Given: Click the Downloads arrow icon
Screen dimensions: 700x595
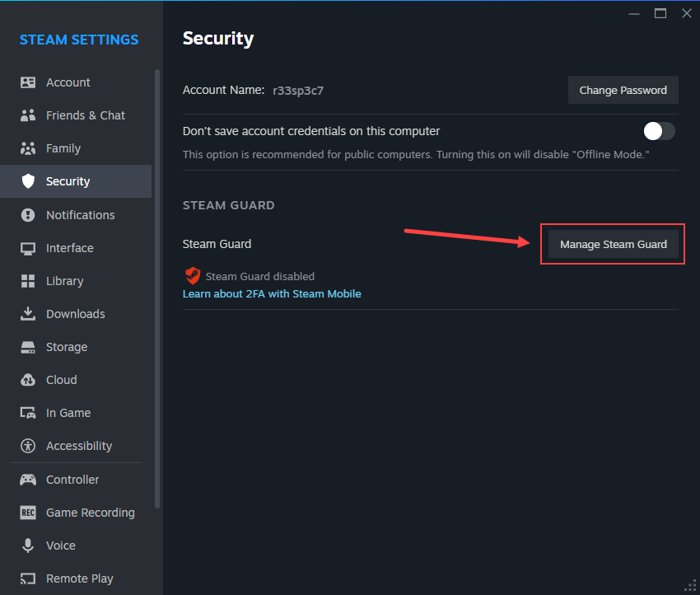Looking at the screenshot, I should click(28, 314).
